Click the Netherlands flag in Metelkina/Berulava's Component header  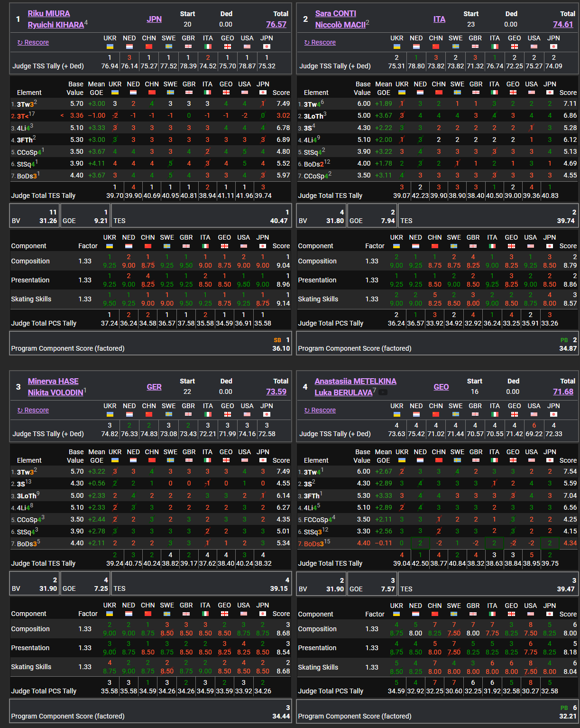(x=415, y=614)
